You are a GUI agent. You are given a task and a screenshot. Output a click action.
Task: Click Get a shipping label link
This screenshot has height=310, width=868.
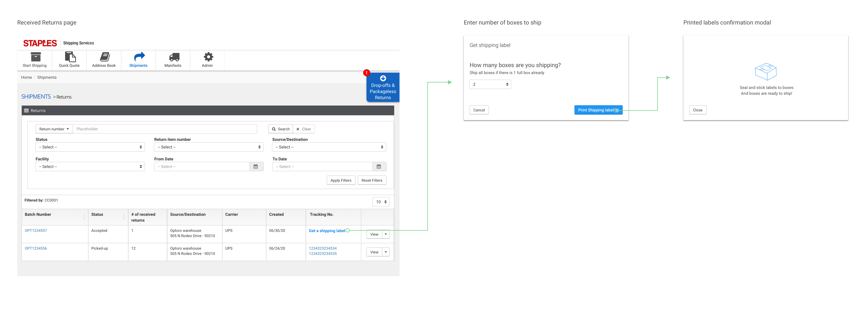click(x=327, y=231)
